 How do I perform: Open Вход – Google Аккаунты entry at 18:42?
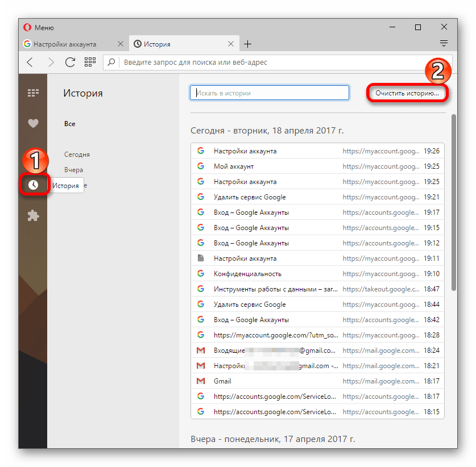tap(317, 320)
